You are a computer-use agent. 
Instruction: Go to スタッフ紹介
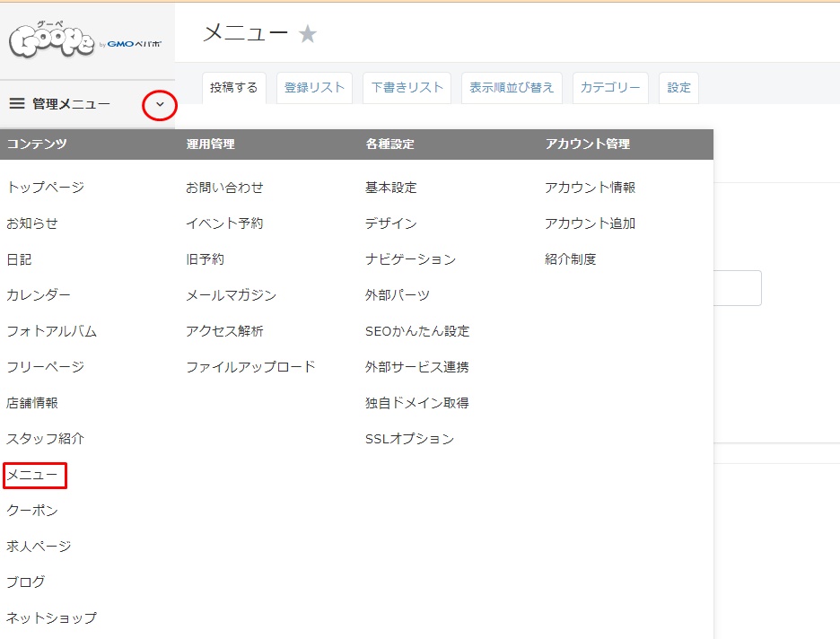[46, 439]
